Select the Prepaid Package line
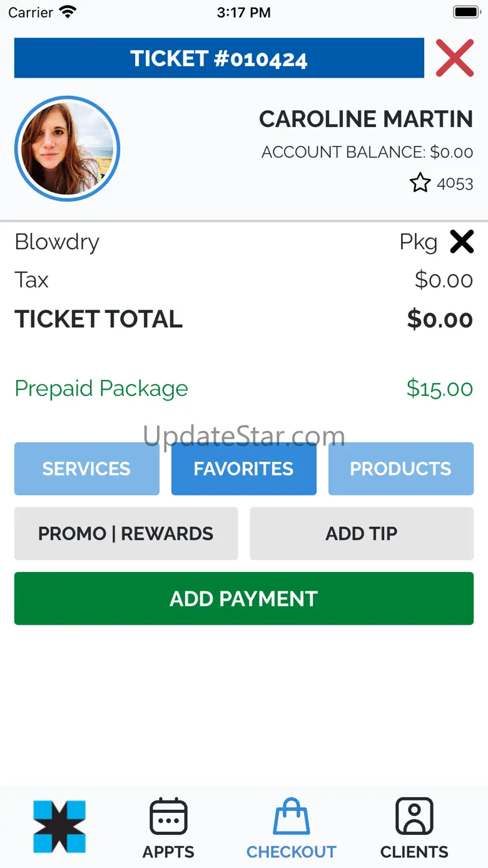The image size is (488, 868). (x=101, y=389)
